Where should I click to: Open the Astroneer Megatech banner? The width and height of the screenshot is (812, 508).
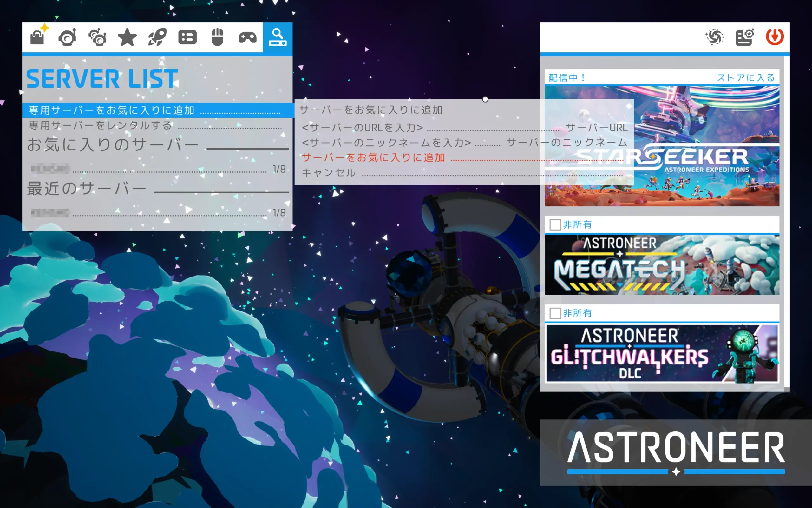point(662,265)
